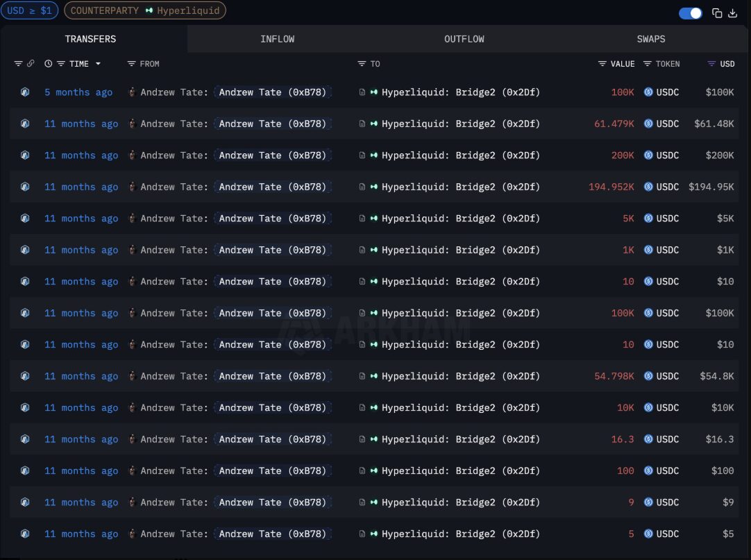751x560 pixels.
Task: Open the INFLOW tab
Action: point(277,39)
